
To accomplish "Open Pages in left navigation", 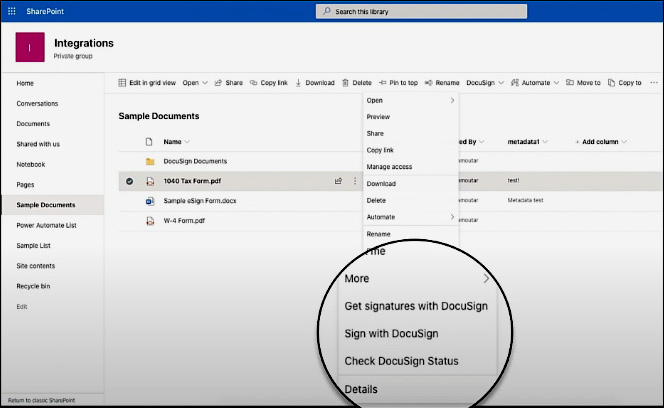I will (x=25, y=185).
